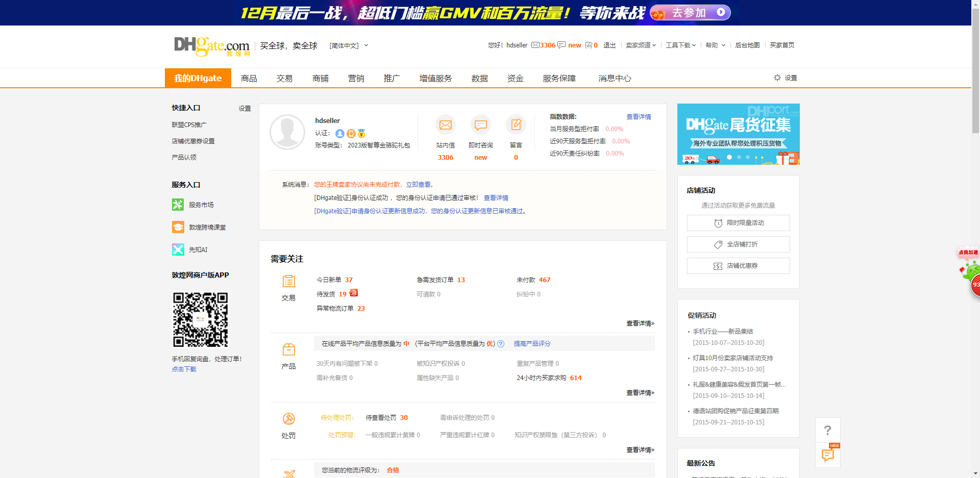Click the 产品 box icon
980x478 pixels.
288,349
